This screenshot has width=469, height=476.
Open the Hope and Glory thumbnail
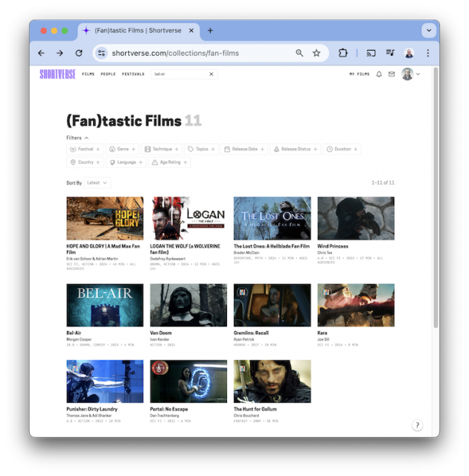point(105,218)
